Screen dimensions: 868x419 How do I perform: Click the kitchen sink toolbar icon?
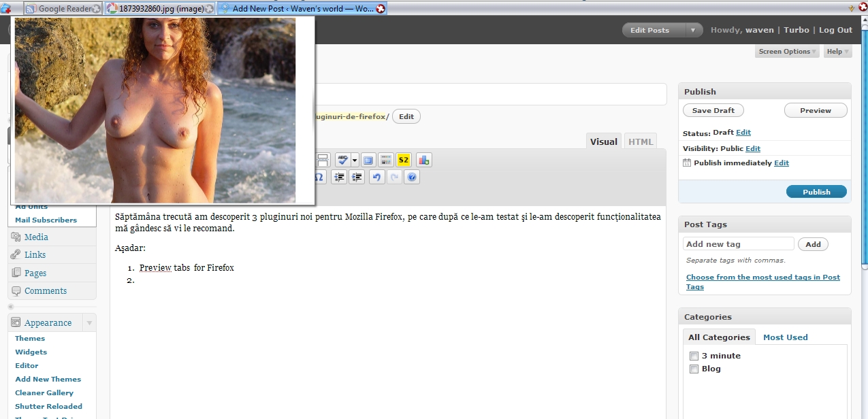[386, 161]
